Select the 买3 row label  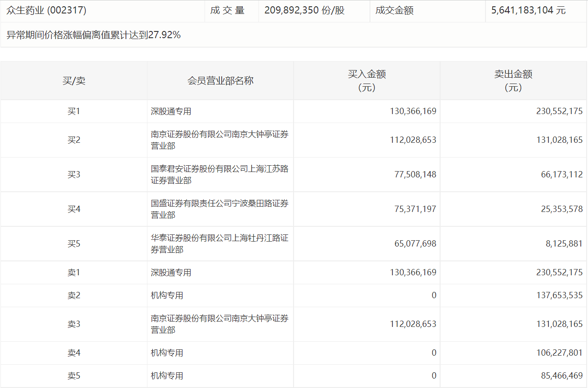[74, 175]
